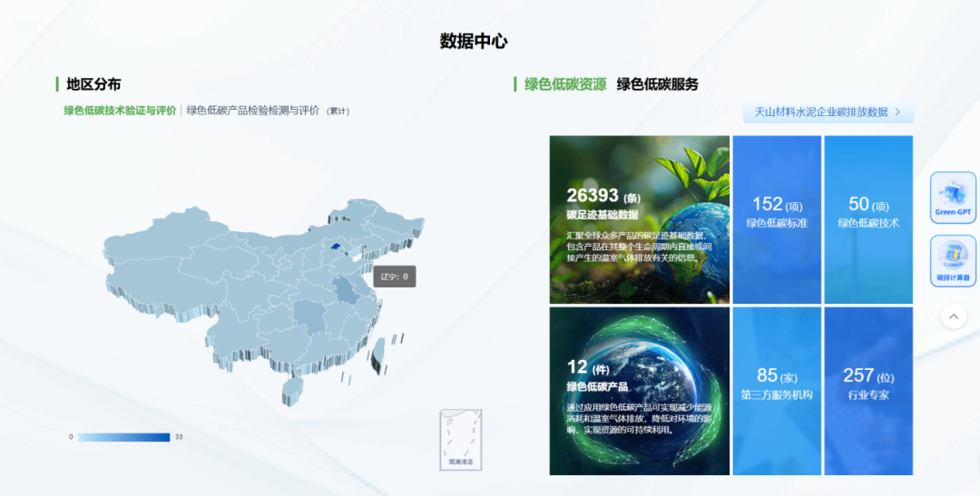The image size is (980, 496).
Task: Switch to 绿色低碳产品检验检测与评价 map filter
Action: click(x=253, y=111)
